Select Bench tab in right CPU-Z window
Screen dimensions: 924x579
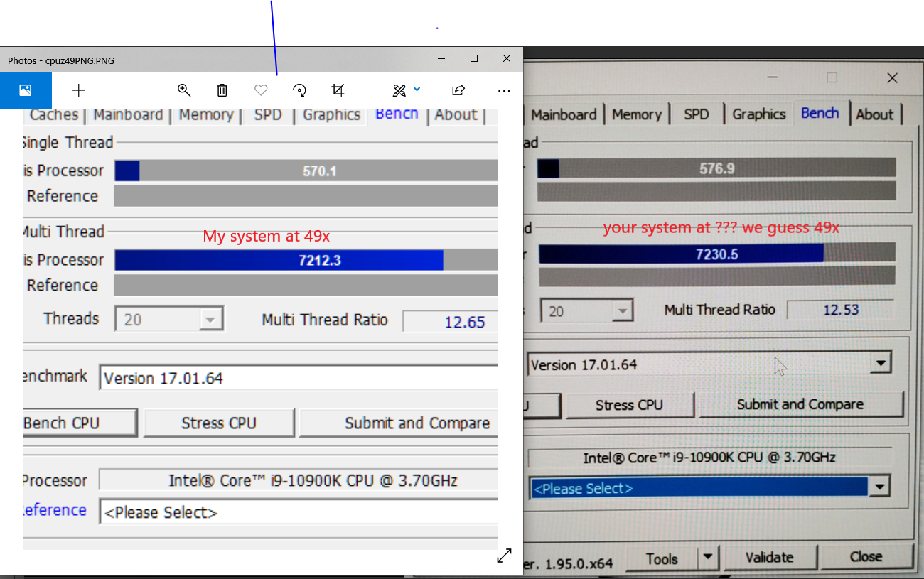click(x=820, y=114)
